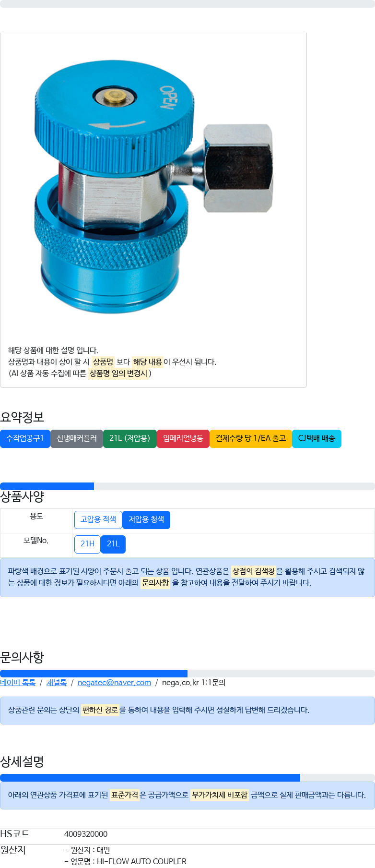
Task: Select model 21H
Action: pyautogui.click(x=87, y=544)
